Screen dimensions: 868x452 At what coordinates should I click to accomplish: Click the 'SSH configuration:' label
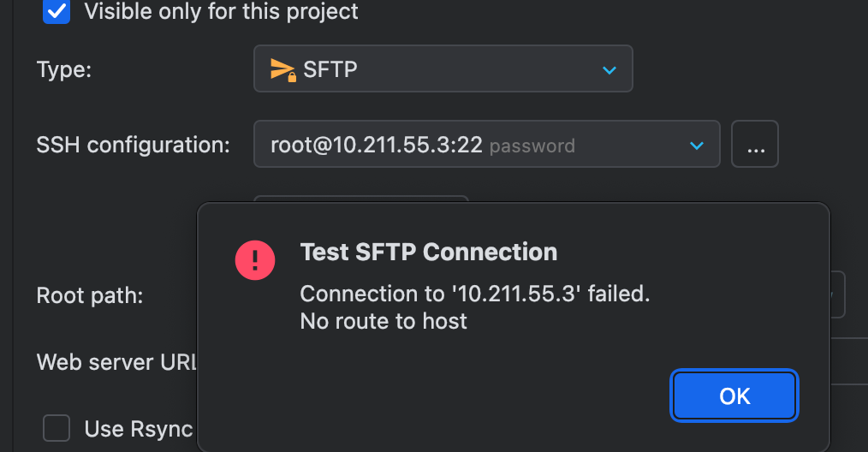click(x=134, y=145)
